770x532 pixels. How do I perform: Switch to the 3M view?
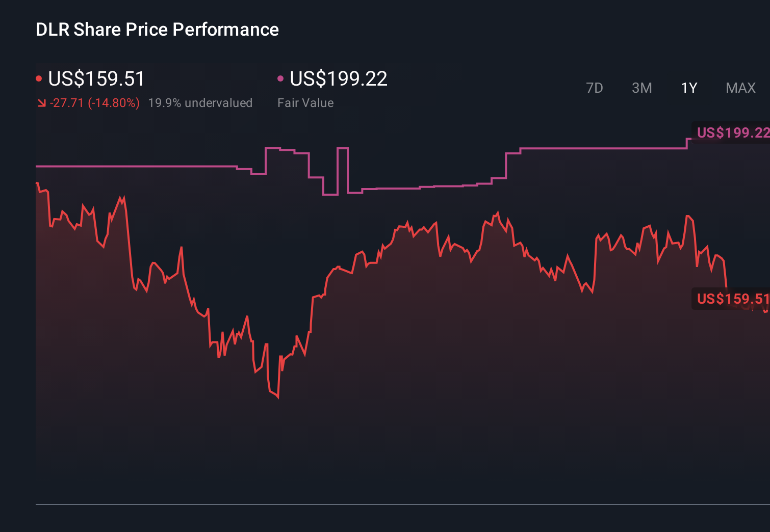(x=641, y=88)
